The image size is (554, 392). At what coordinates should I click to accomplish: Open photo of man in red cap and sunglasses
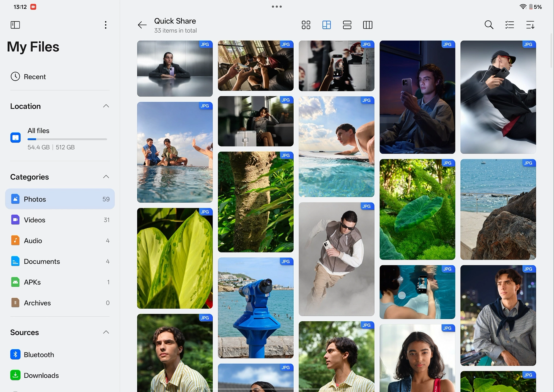point(498,97)
